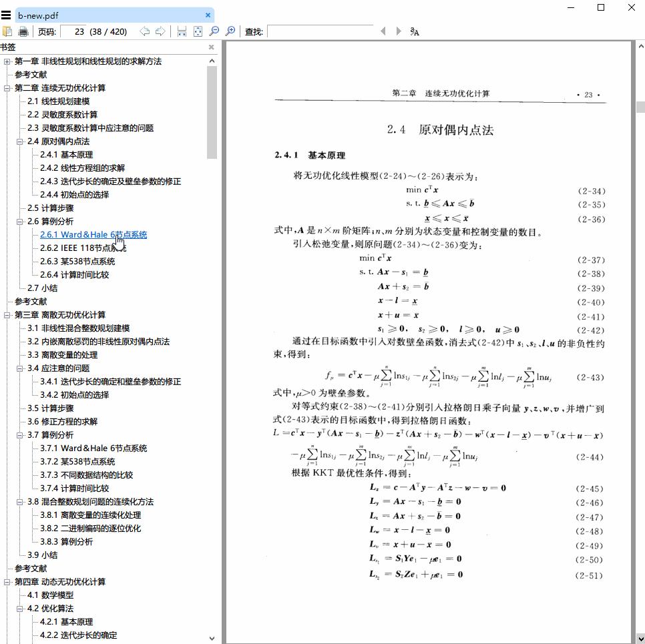Collapse the 4.2 优化算法 node
This screenshot has width=645, height=644.
[19, 609]
